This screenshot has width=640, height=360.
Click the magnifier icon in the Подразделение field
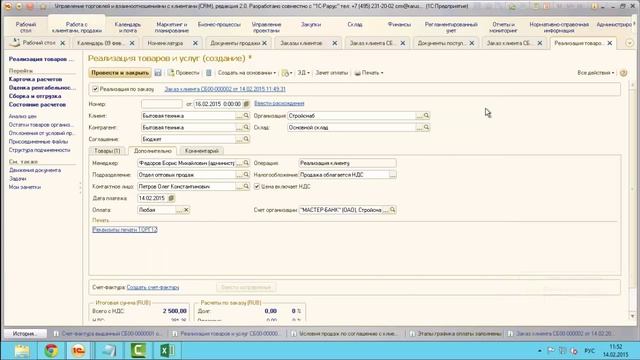tap(246, 175)
